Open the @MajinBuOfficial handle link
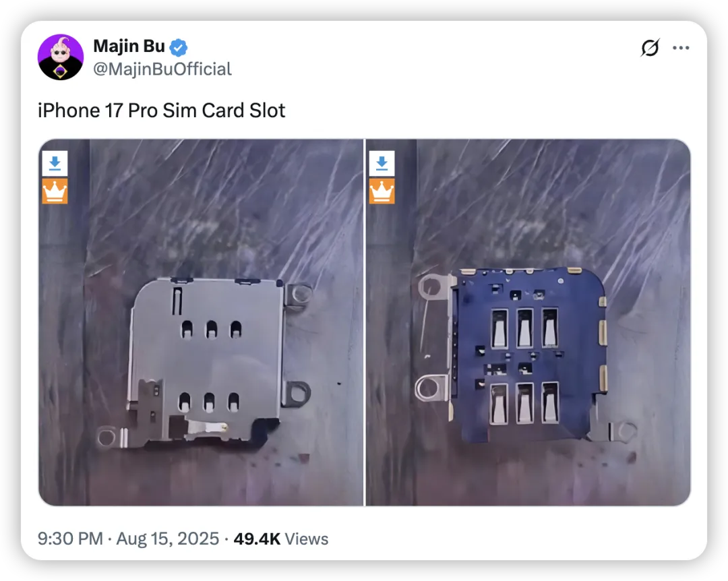 162,69
